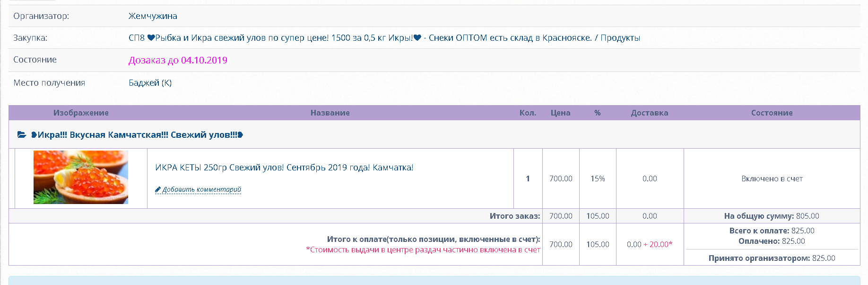The width and height of the screenshot is (868, 285).
Task: Click the pencil icon for adding comment
Action: click(x=158, y=190)
